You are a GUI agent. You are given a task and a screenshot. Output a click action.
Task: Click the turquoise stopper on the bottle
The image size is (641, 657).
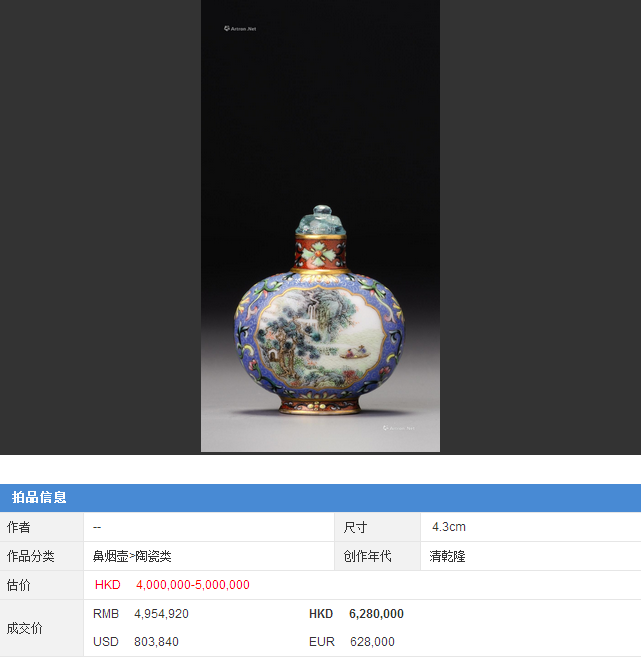coord(321,220)
